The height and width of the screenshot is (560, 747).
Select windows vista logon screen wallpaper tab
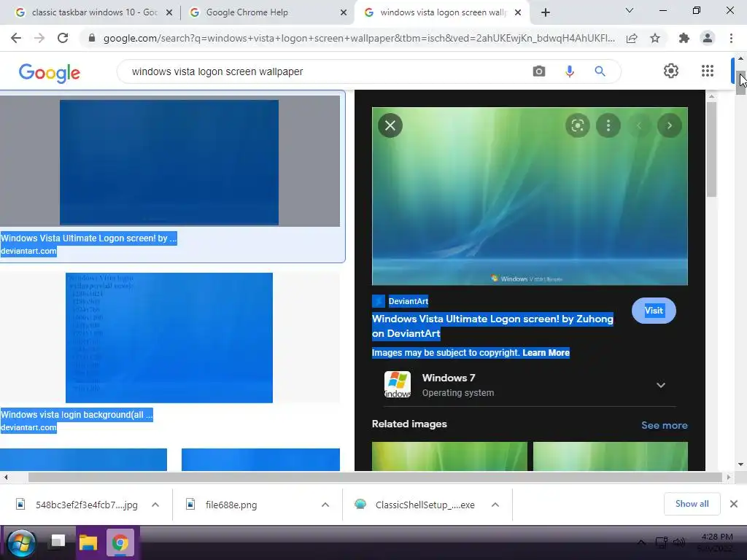pyautogui.click(x=441, y=12)
